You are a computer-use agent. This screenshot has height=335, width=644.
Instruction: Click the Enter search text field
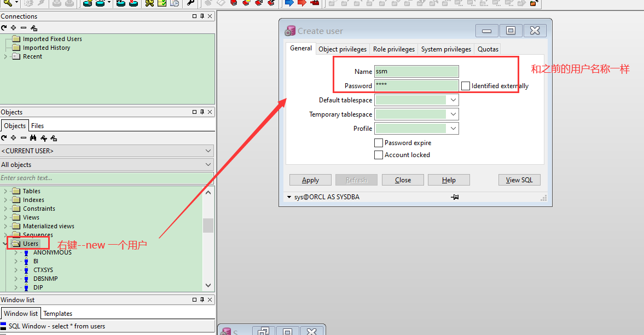coord(107,178)
